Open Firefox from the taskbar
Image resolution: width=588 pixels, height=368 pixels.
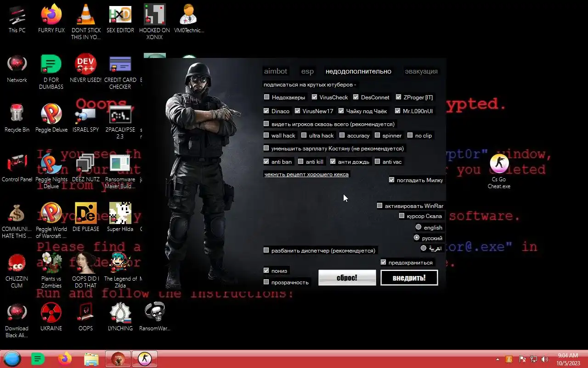(65, 359)
